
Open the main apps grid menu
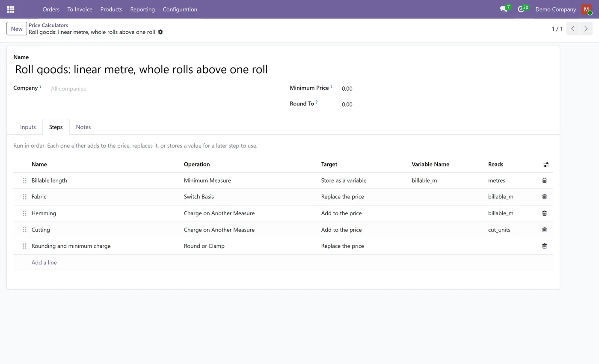pyautogui.click(x=11, y=9)
